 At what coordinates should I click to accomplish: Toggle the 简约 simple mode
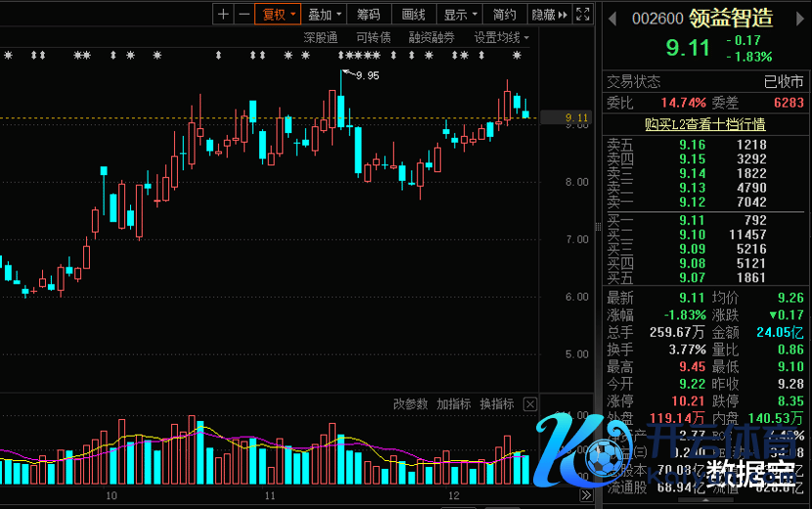point(505,15)
